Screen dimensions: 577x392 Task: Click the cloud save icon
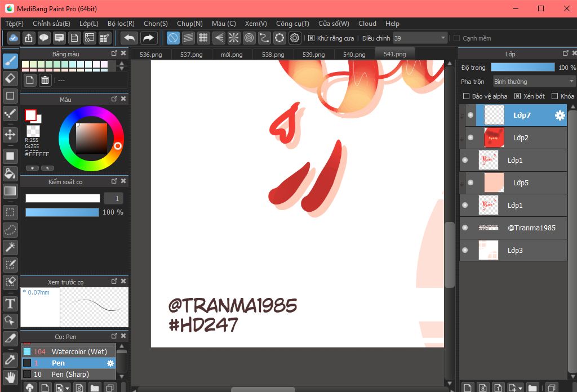pos(14,38)
